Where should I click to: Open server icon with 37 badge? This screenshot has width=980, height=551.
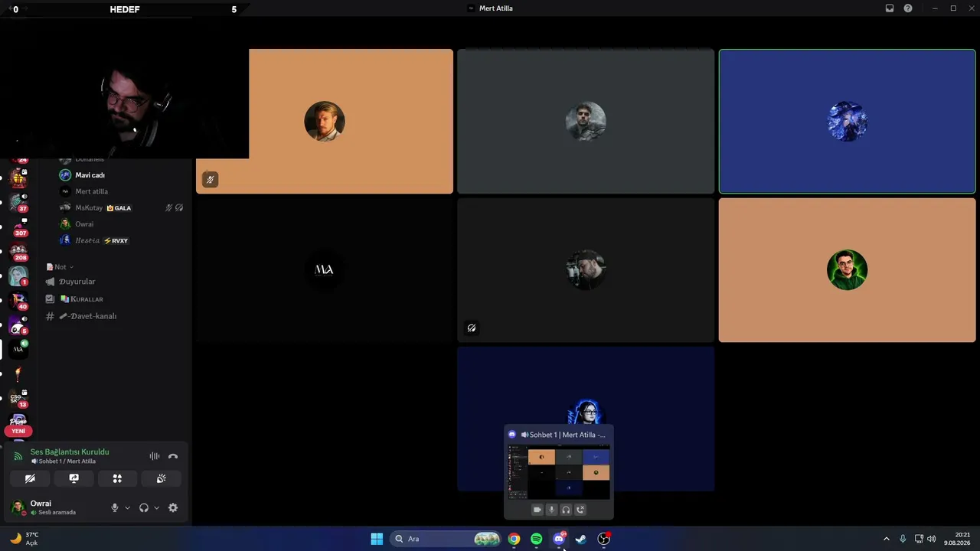click(x=18, y=203)
